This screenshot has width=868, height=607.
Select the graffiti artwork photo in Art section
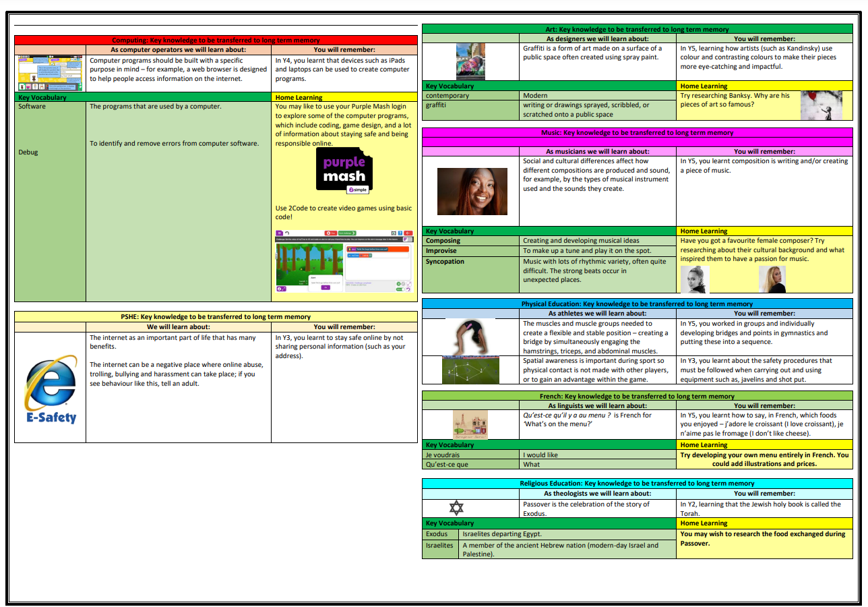click(x=470, y=61)
